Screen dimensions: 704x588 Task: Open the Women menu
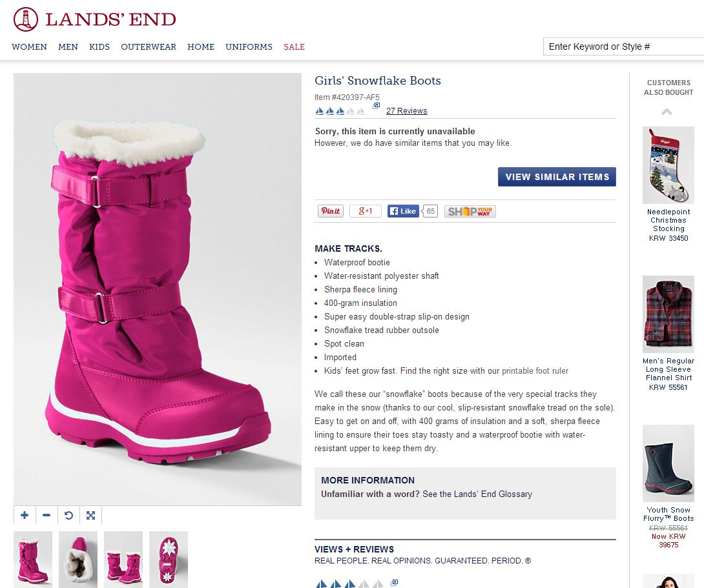pos(29,46)
